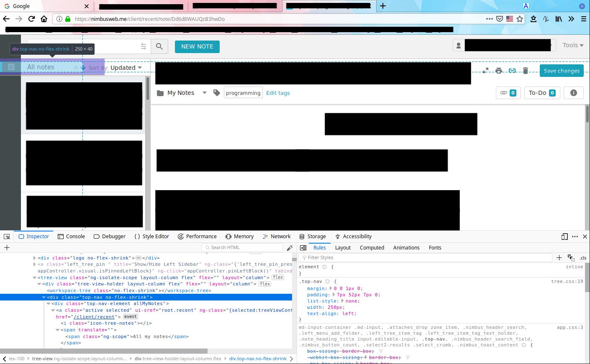Switch to the Layout sidebar tab
590x364 pixels.
pyautogui.click(x=343, y=248)
